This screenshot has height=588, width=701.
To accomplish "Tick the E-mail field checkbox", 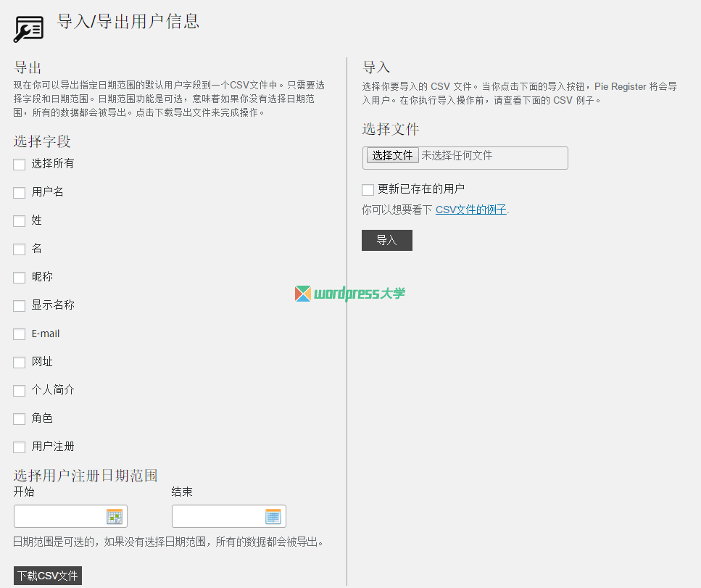I will coord(20,334).
